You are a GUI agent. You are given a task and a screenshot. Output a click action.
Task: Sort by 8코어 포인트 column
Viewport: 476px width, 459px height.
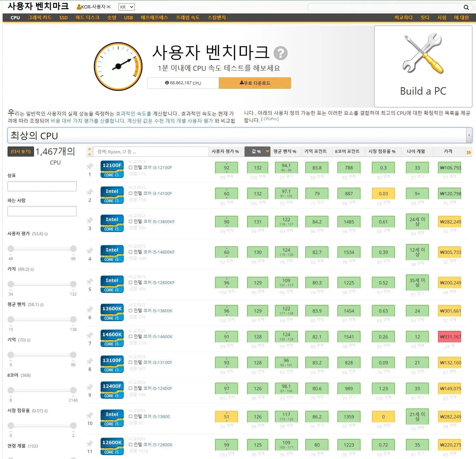pyautogui.click(x=347, y=151)
